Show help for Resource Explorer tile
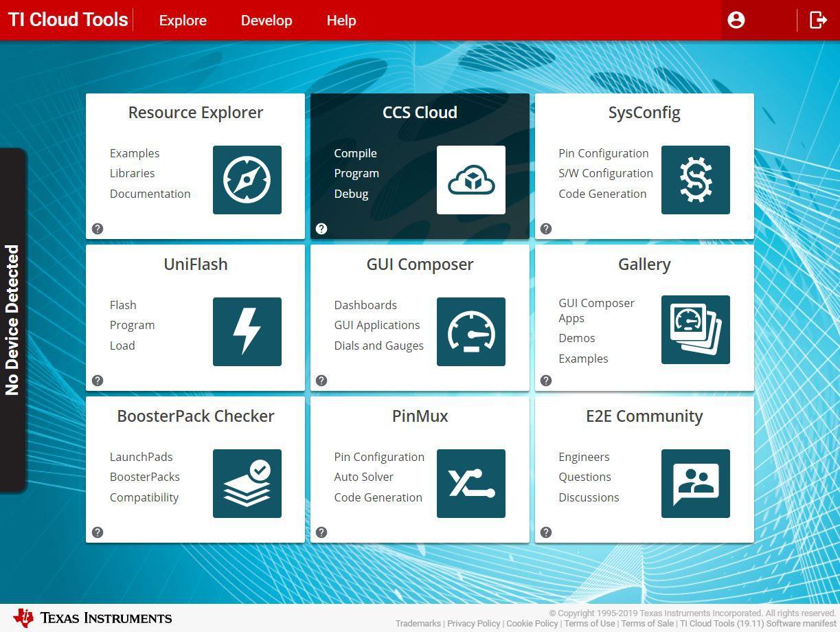The width and height of the screenshot is (840, 632). pos(98,229)
